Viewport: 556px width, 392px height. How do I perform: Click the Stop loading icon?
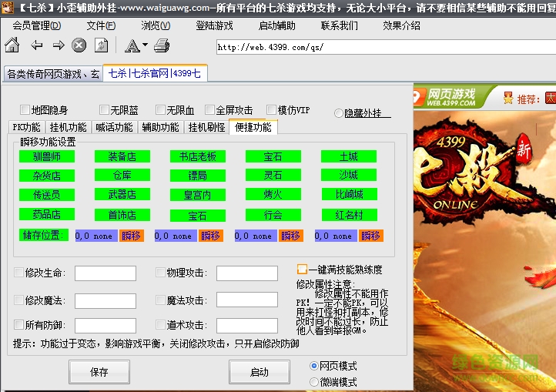pyautogui.click(x=79, y=46)
